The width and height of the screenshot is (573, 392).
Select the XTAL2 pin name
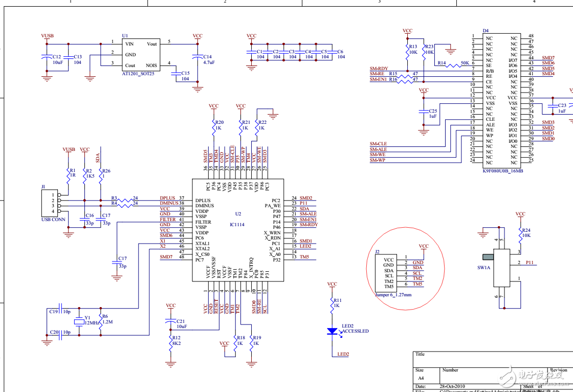point(203,249)
